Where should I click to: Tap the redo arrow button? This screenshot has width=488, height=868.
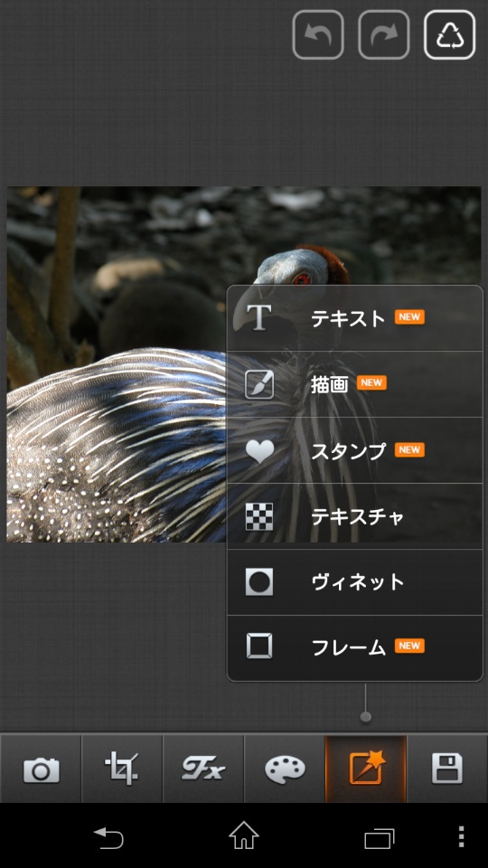coord(384,35)
